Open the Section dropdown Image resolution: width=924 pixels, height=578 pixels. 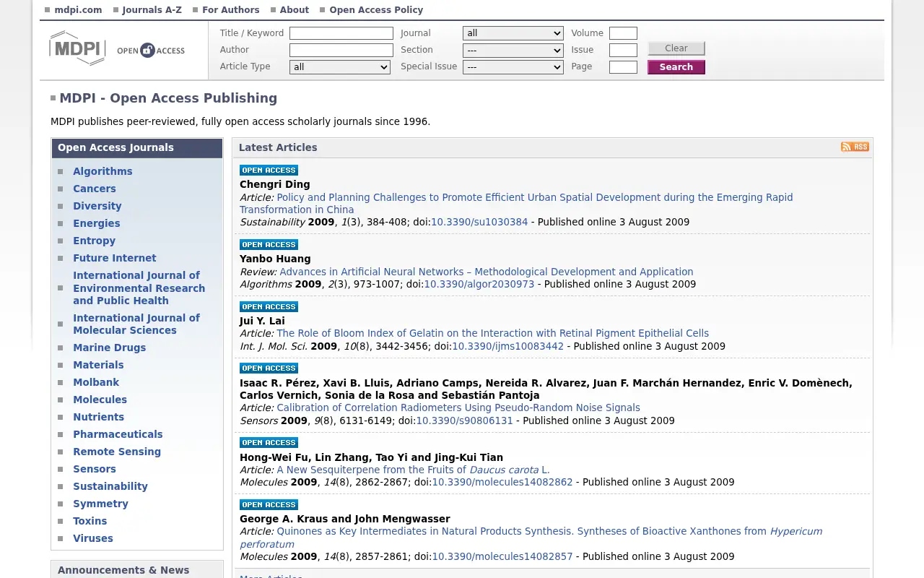coord(513,51)
